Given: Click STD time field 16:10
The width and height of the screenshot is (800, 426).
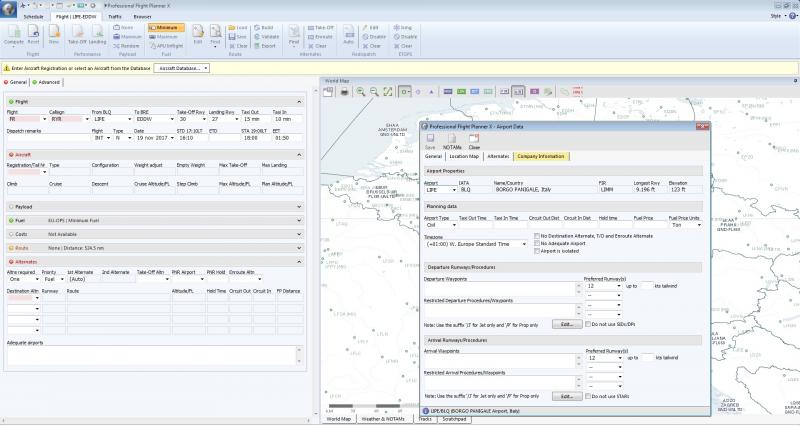Looking at the screenshot, I should [191, 138].
